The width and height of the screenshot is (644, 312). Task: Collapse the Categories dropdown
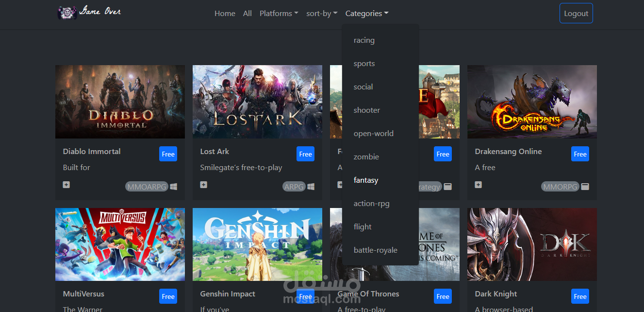tap(367, 14)
